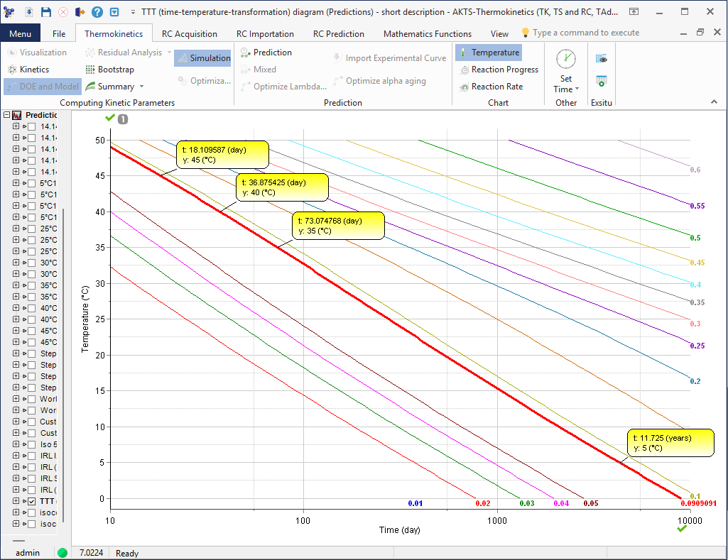Open the quick access customize dropdown icon
Viewport: 728px width, 560px height.
[x=134, y=12]
